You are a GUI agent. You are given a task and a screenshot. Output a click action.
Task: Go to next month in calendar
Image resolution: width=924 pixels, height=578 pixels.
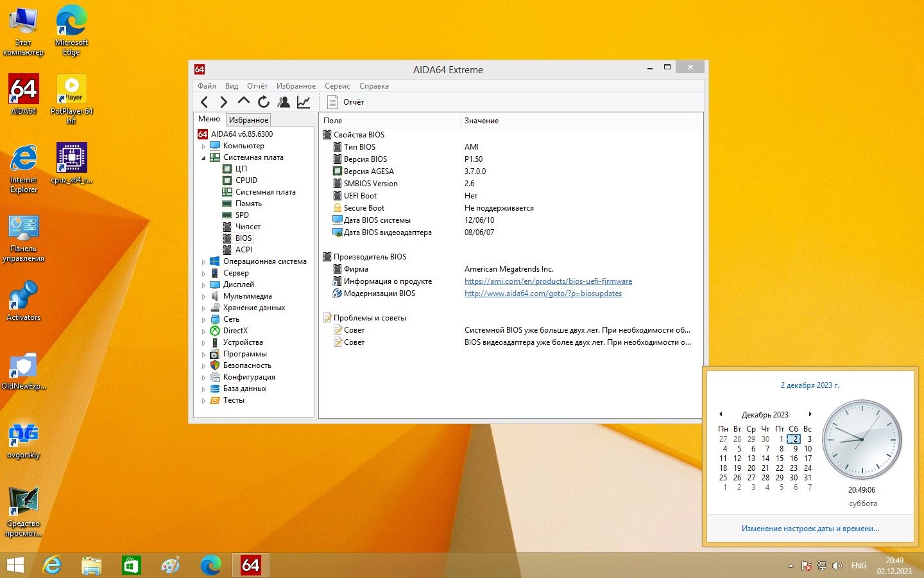tap(810, 414)
